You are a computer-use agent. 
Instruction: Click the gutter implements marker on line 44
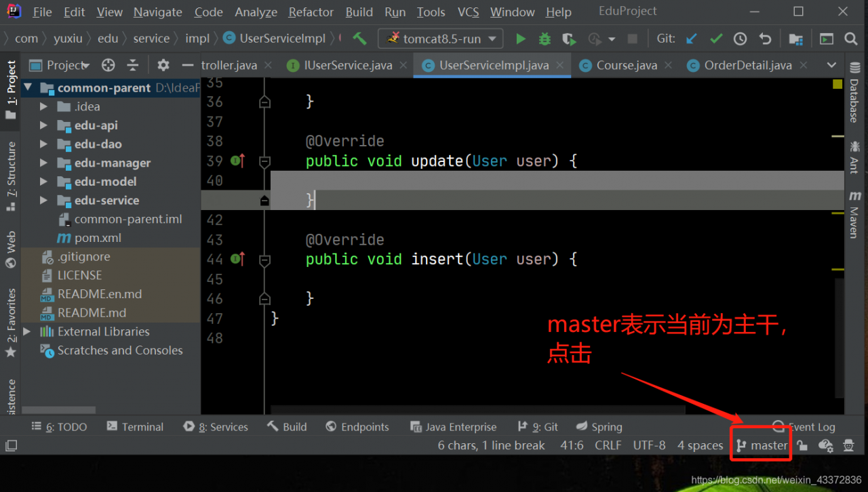237,259
